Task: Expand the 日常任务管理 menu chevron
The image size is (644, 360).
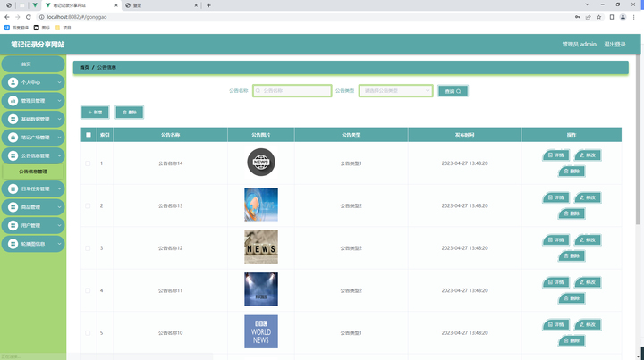Action: 59,188
